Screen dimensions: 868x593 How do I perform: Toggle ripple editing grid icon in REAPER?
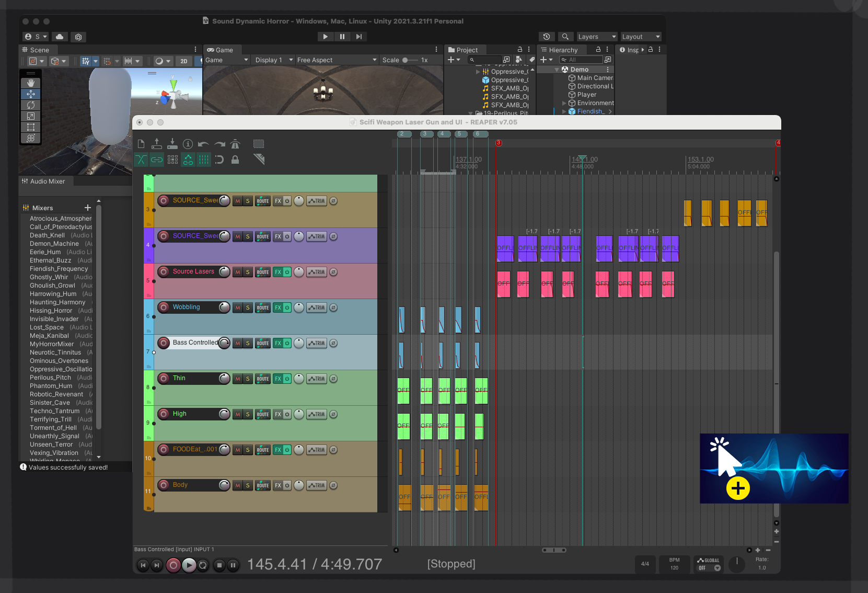(x=172, y=159)
